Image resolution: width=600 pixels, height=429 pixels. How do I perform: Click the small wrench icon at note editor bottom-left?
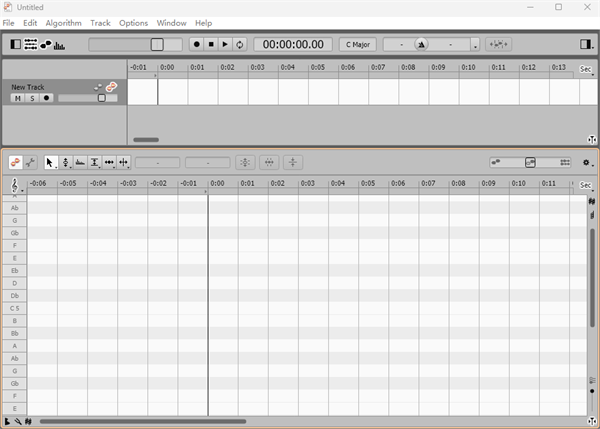tap(18, 421)
